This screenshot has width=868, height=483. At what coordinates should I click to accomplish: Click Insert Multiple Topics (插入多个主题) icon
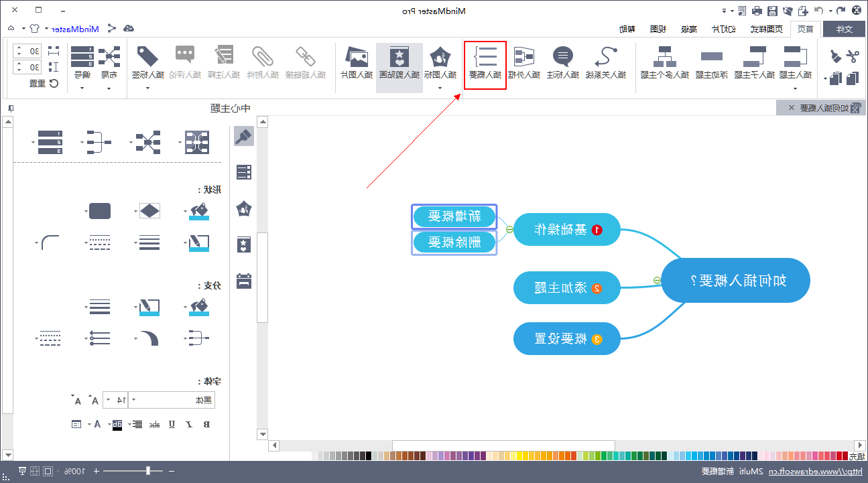(x=665, y=56)
